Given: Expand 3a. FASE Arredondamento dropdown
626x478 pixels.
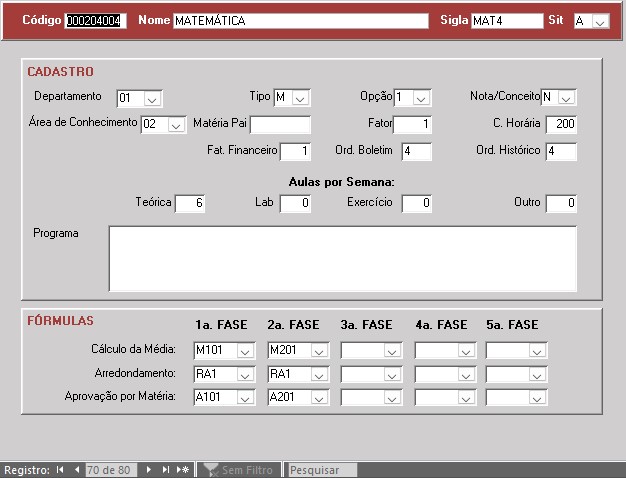Looking at the screenshot, I should coord(392,375).
